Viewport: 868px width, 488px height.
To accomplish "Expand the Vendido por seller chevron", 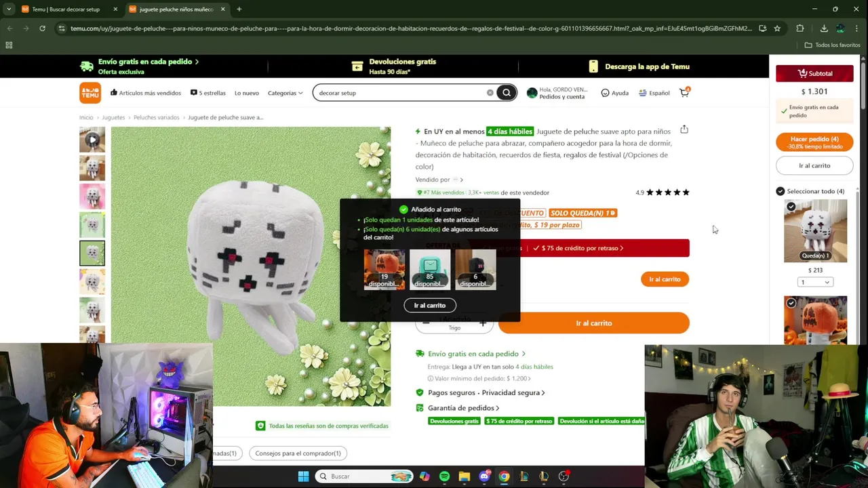I will (461, 180).
